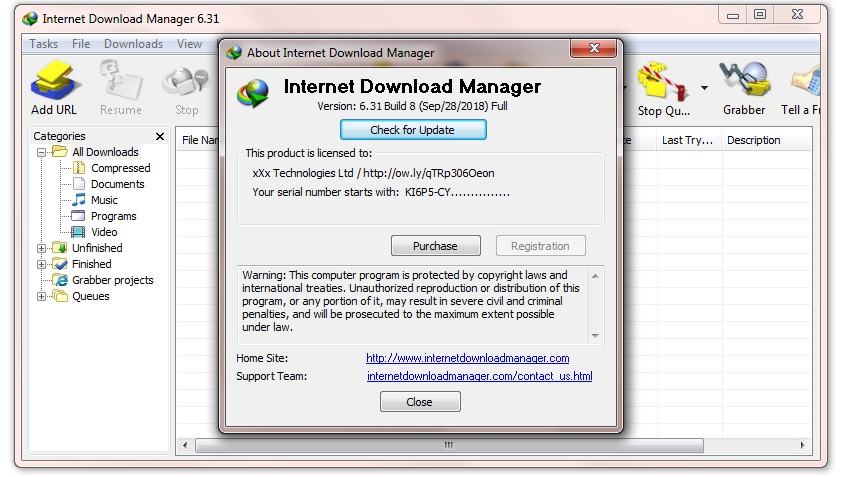Click the warning text scroll up arrow
Screen dimensions: 858x477
pyautogui.click(x=595, y=276)
